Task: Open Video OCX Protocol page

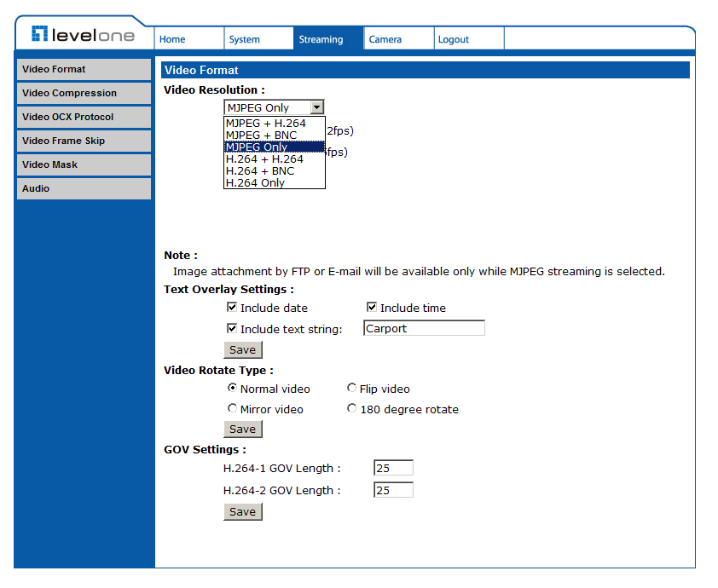Action: pyautogui.click(x=84, y=117)
